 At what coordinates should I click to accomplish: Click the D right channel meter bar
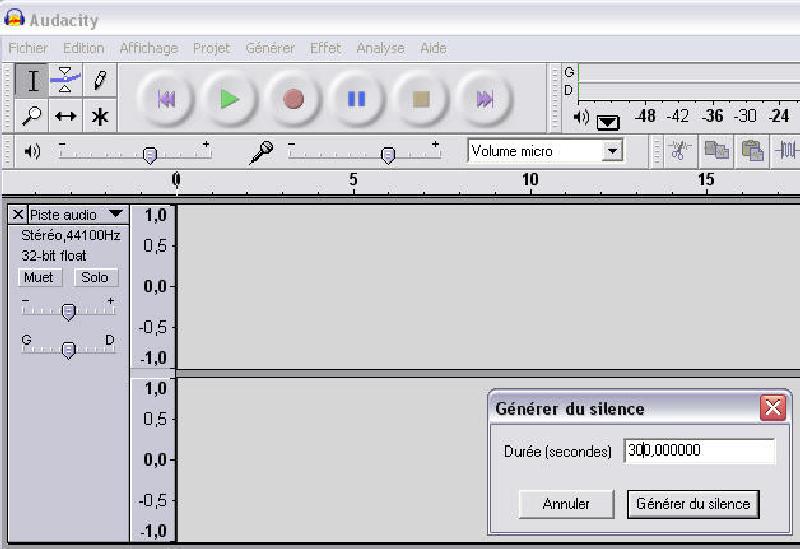coord(689,91)
